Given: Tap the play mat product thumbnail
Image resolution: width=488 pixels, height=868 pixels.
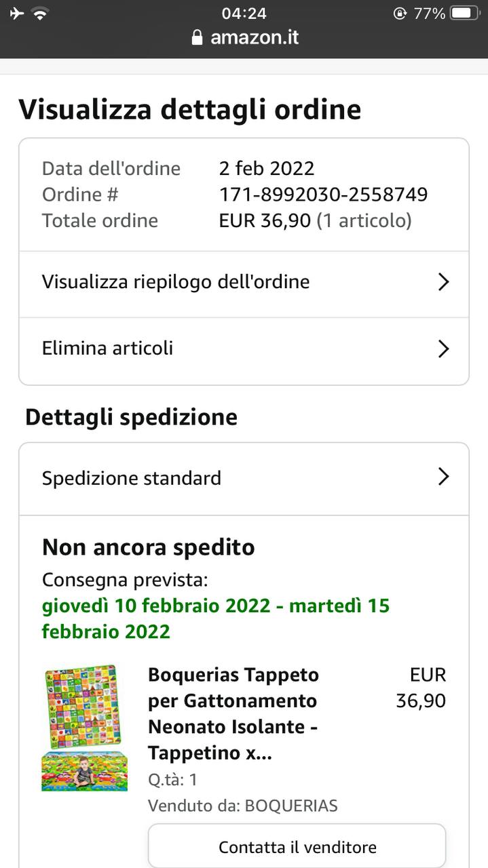Looking at the screenshot, I should click(x=84, y=728).
